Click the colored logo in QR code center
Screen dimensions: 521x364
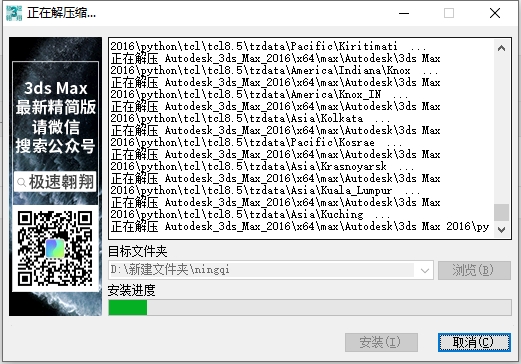click(x=55, y=249)
